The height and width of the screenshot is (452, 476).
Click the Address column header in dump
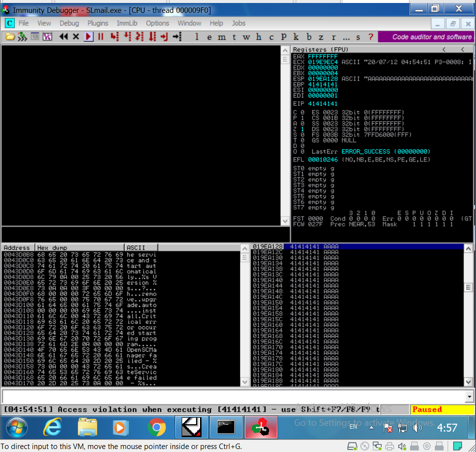[x=18, y=247]
